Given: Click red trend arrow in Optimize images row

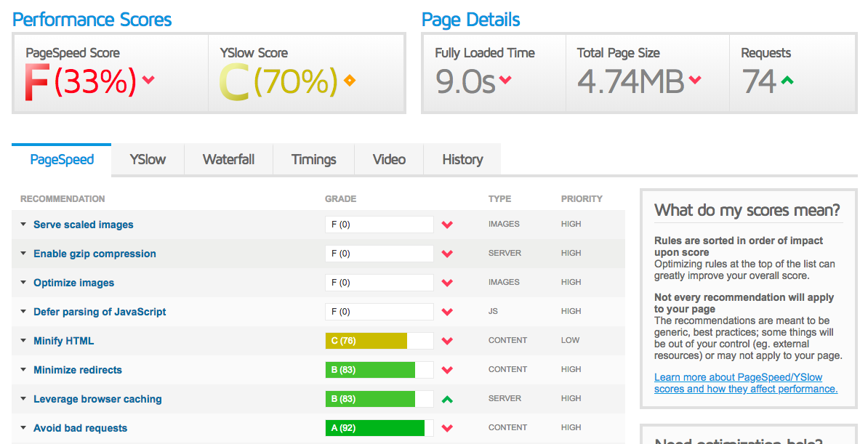Looking at the screenshot, I should tap(447, 283).
